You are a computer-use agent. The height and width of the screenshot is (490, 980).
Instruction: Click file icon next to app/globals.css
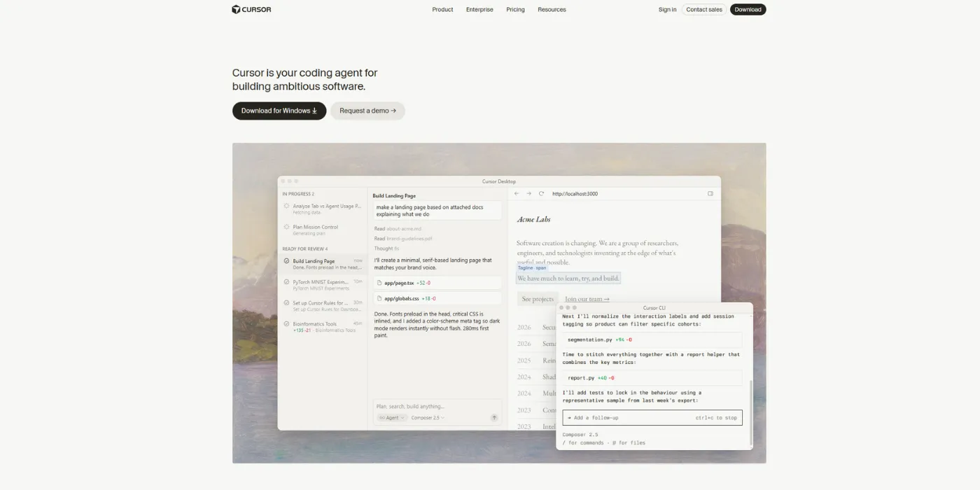tap(379, 298)
